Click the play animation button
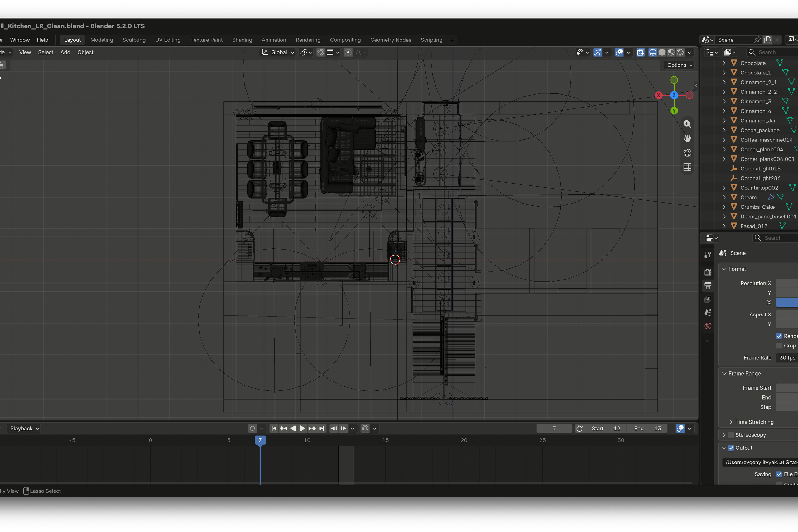 click(x=302, y=429)
